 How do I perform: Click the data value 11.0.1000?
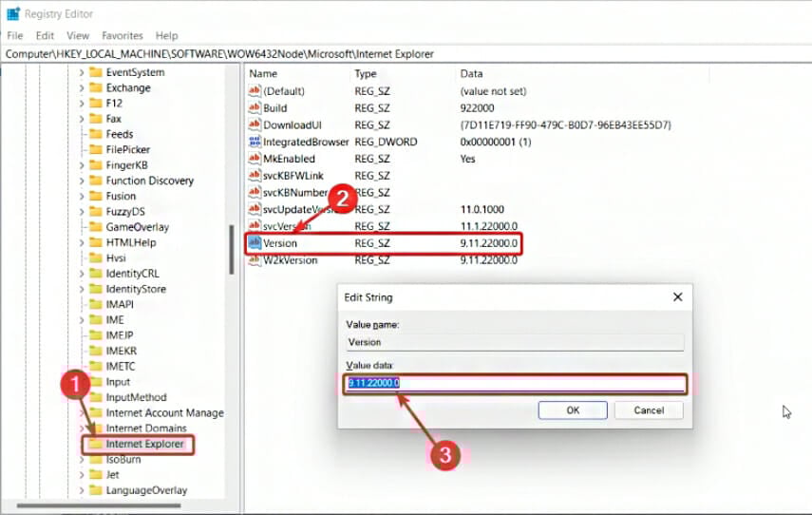point(482,209)
